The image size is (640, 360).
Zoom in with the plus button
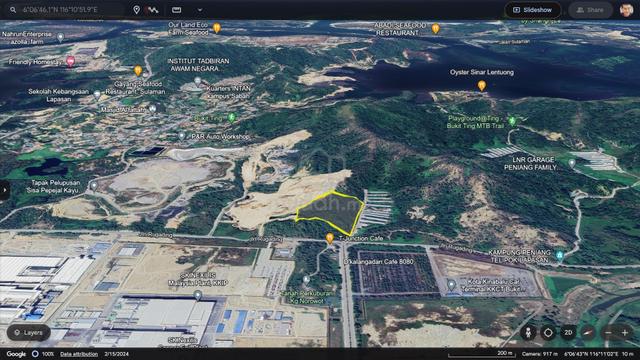click(624, 333)
